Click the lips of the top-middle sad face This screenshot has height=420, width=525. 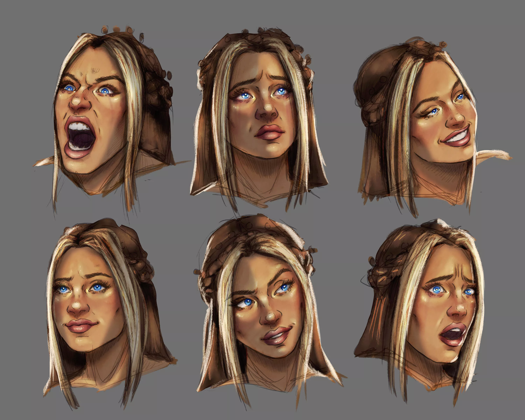click(269, 132)
